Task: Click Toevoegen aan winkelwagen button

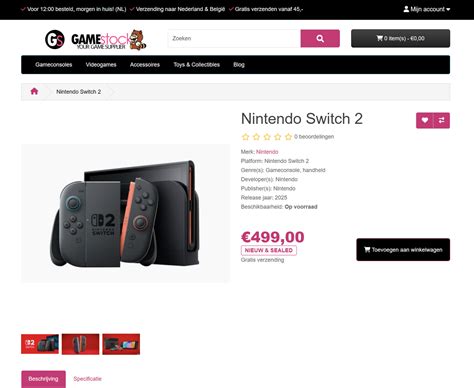Action: click(x=403, y=250)
